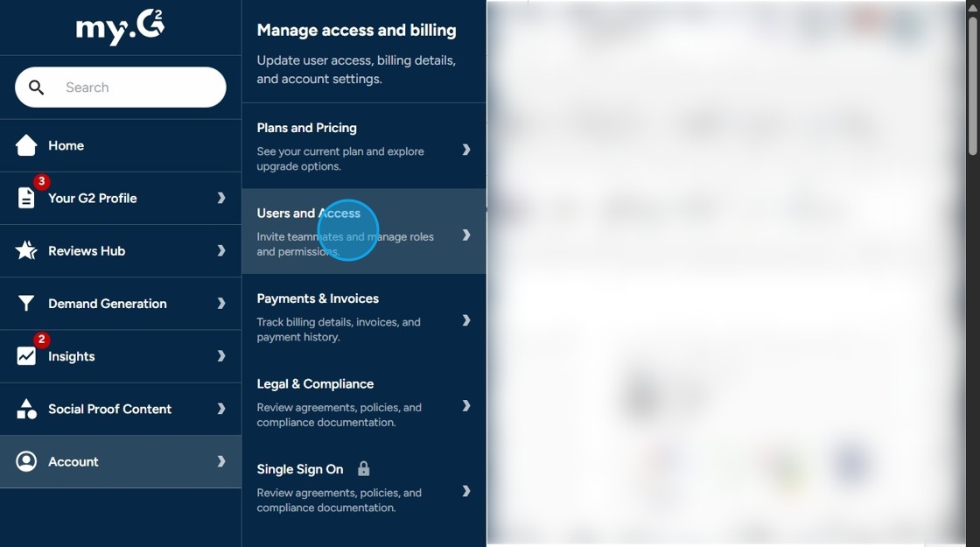Select Insights menu item

121,356
